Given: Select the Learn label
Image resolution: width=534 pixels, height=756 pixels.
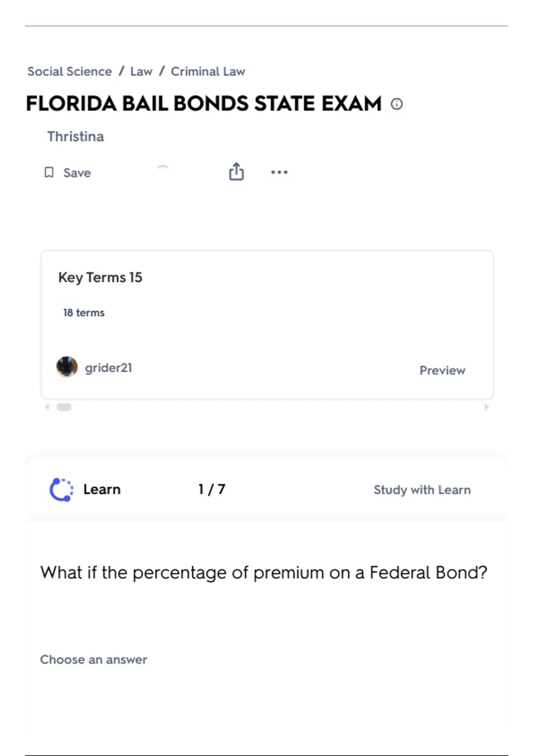Looking at the screenshot, I should pos(102,489).
